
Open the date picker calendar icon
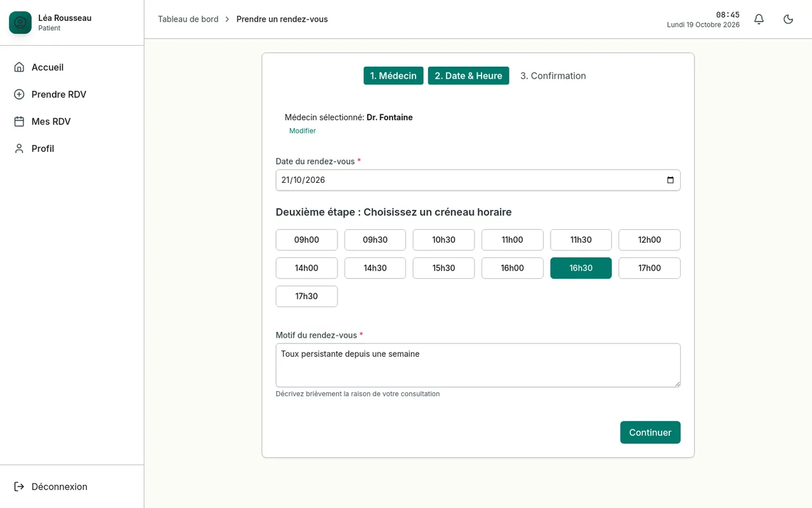[x=671, y=180]
